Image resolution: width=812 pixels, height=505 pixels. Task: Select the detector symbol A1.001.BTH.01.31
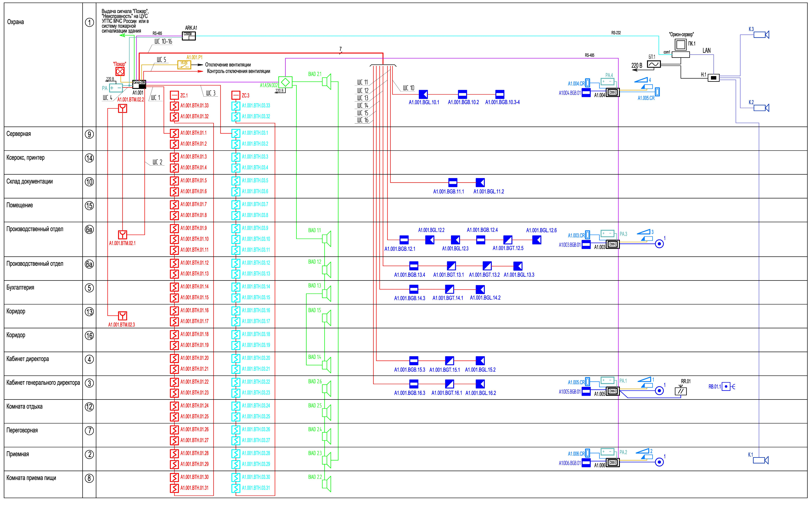coord(174,488)
